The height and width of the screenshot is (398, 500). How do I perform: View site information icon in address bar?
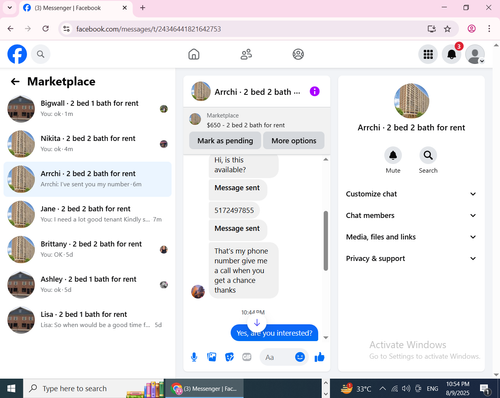67,29
